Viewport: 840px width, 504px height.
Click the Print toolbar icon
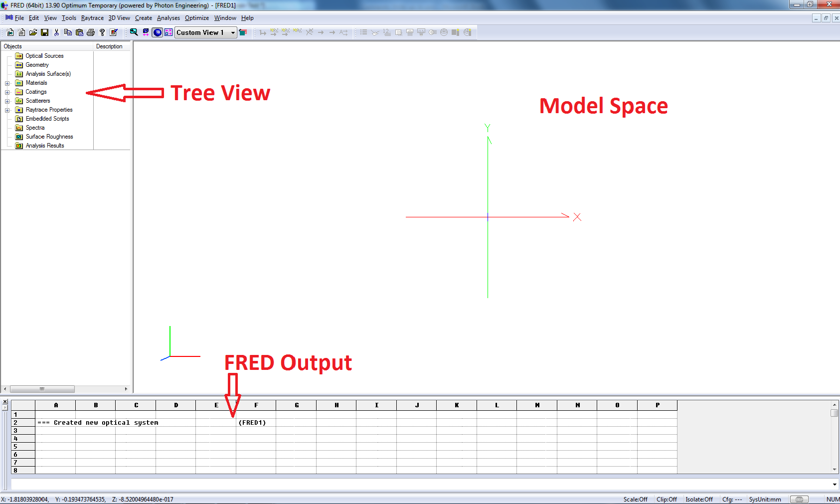click(x=90, y=32)
